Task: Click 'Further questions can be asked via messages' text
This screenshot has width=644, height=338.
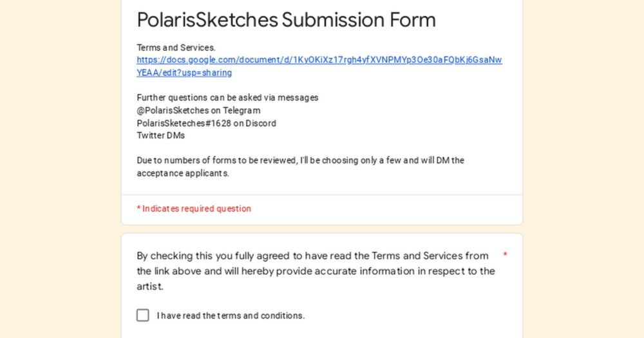Action: [227, 98]
